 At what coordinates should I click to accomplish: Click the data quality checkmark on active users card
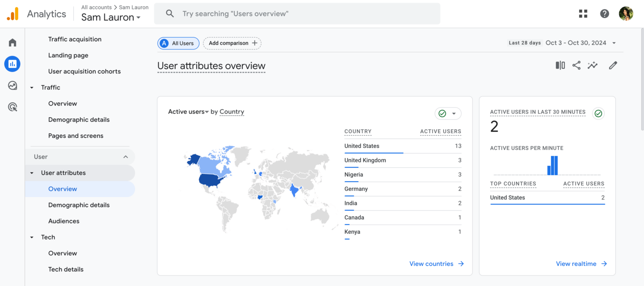pos(598,113)
